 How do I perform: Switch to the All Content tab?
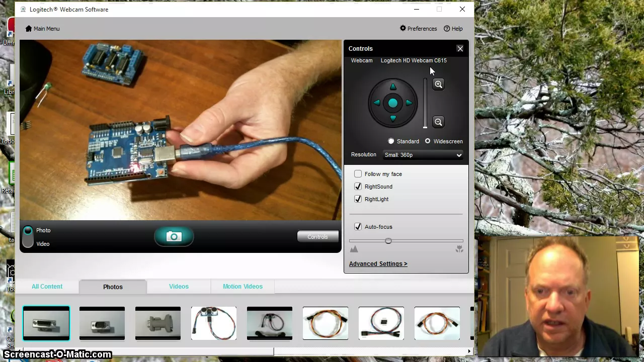[x=47, y=287]
